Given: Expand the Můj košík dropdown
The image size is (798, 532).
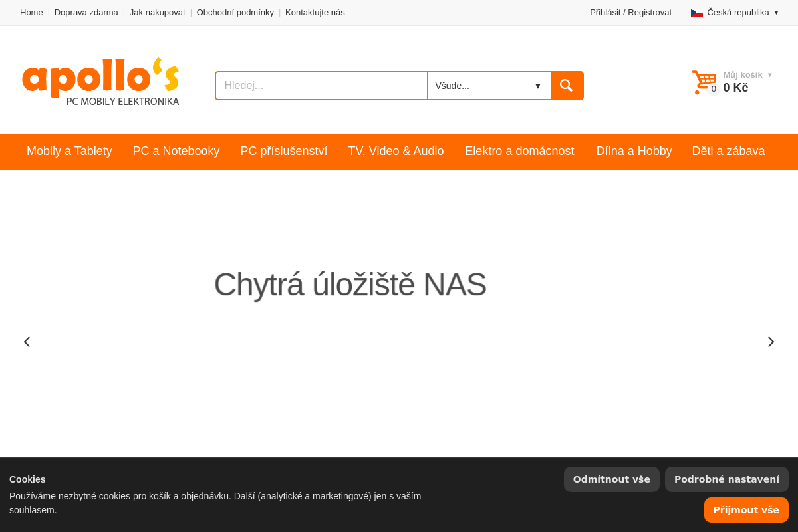Looking at the screenshot, I should [746, 74].
